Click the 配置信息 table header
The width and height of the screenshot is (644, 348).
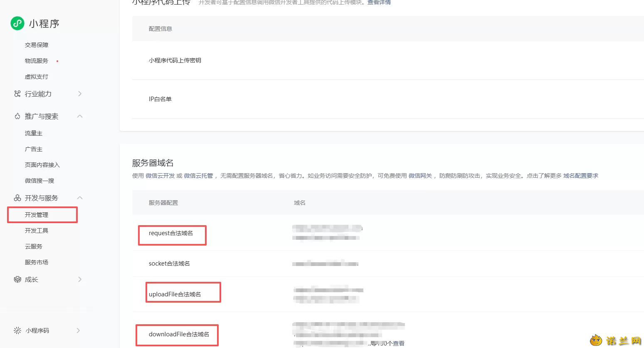coord(160,29)
